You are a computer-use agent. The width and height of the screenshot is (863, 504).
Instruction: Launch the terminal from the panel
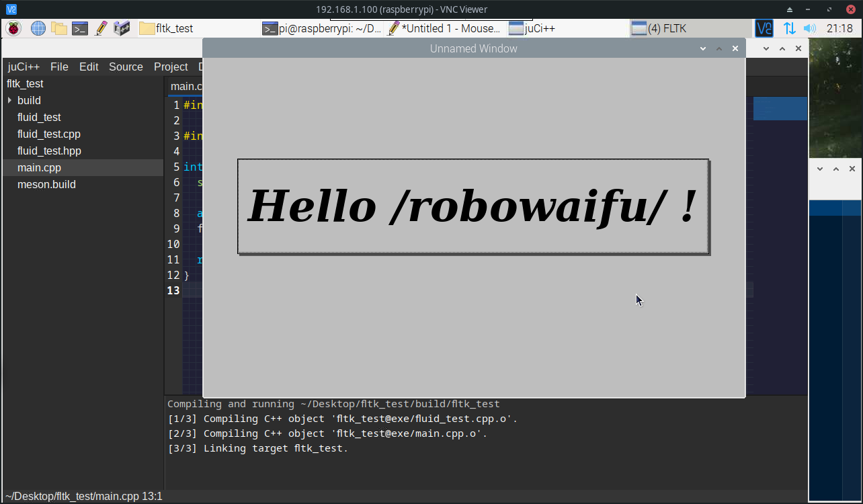(x=80, y=28)
